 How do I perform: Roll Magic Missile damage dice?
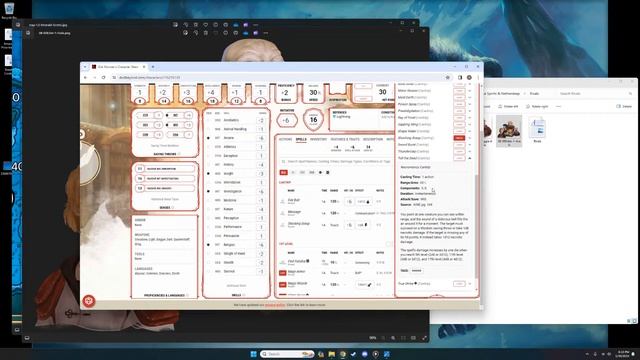[364, 284]
